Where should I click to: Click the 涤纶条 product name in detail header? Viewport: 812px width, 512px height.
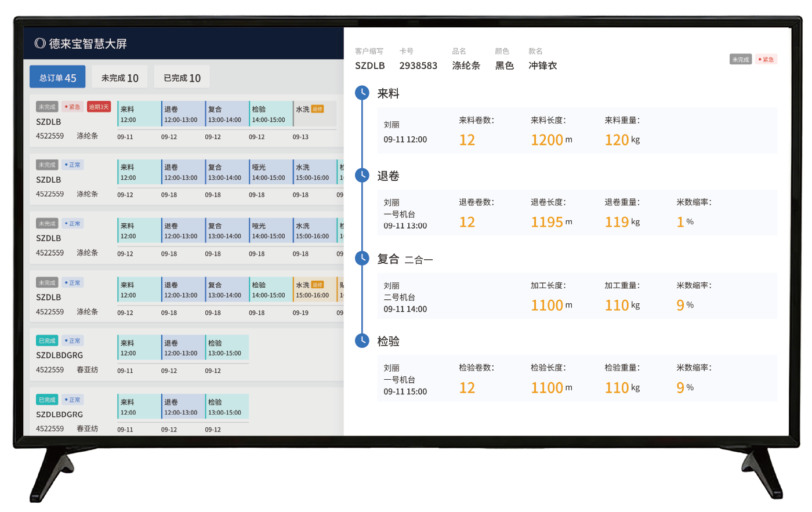pos(466,66)
